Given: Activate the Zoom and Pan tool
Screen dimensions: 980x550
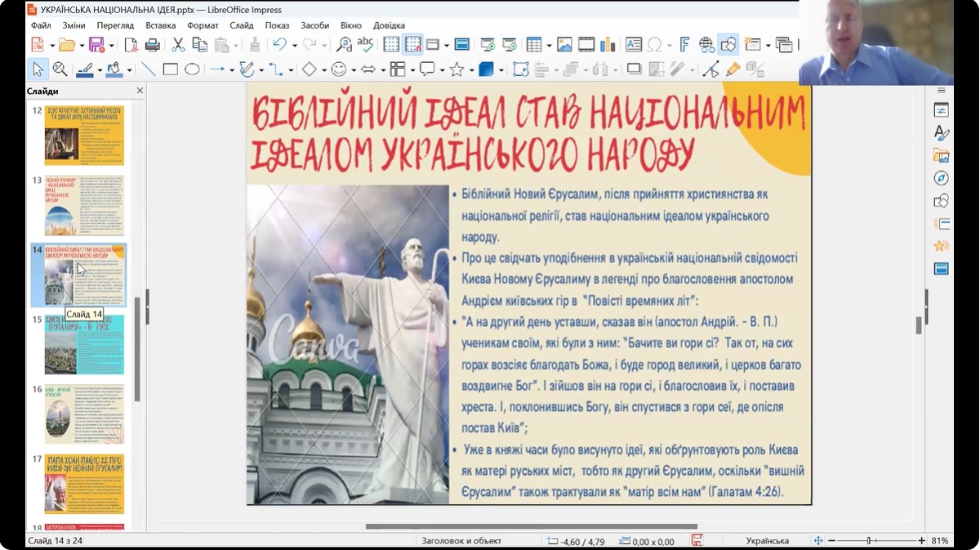Looking at the screenshot, I should tap(60, 69).
